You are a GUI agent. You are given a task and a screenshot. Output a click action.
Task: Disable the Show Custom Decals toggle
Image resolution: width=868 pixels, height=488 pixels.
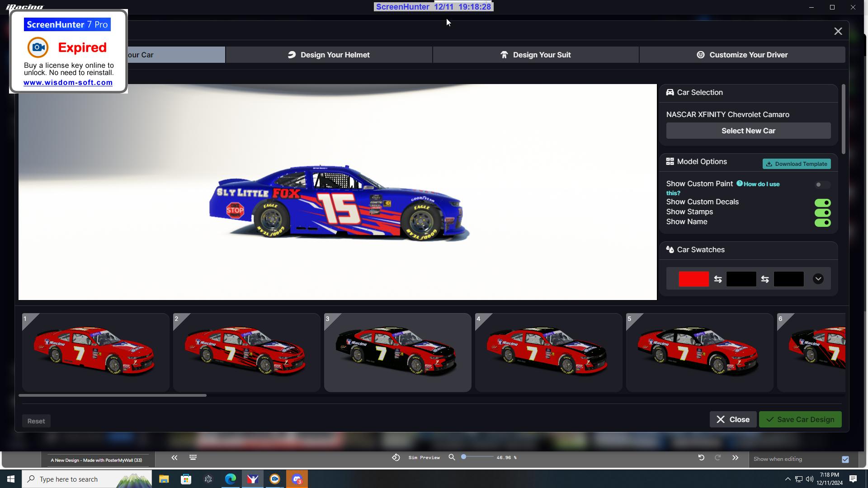tap(822, 202)
